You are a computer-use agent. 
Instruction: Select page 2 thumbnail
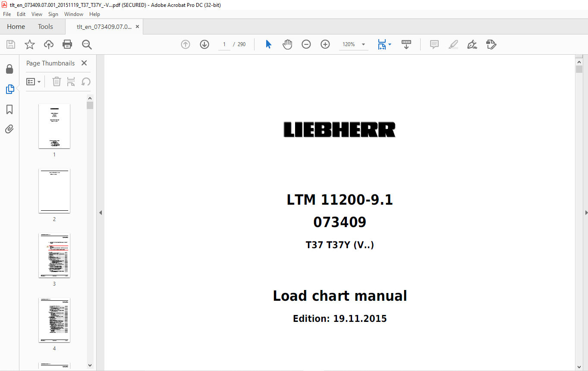pos(54,191)
